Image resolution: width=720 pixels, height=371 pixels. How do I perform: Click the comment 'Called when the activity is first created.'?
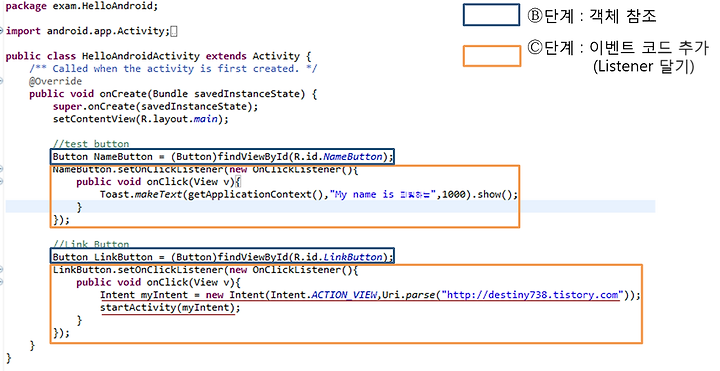tap(175, 69)
